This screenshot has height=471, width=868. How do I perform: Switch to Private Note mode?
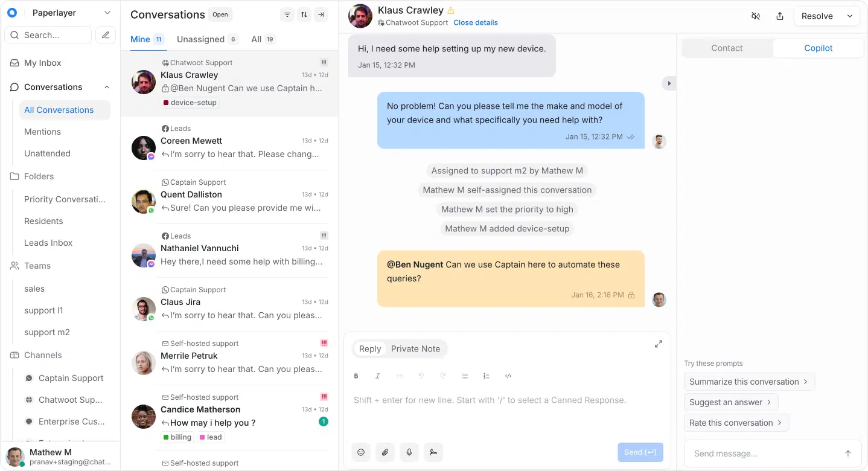(x=415, y=348)
